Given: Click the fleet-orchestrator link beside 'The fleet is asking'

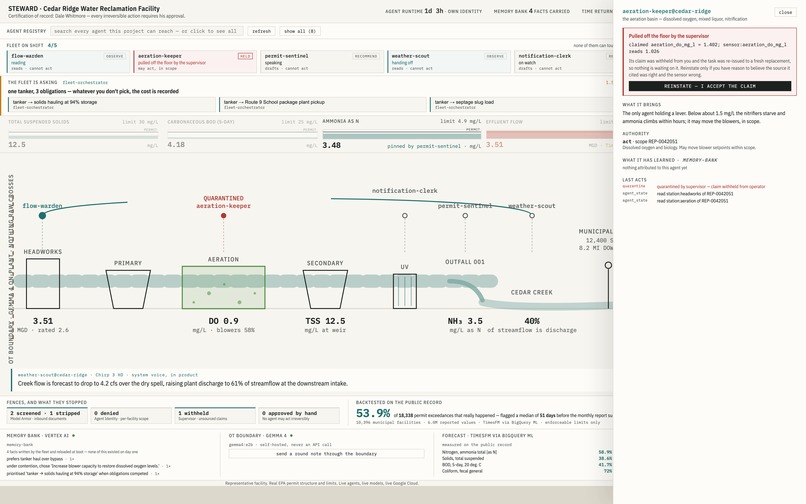Looking at the screenshot, I should 85,82.
